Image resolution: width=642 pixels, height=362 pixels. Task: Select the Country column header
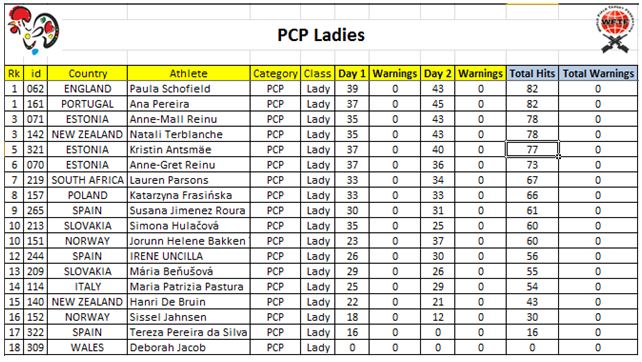(x=87, y=74)
